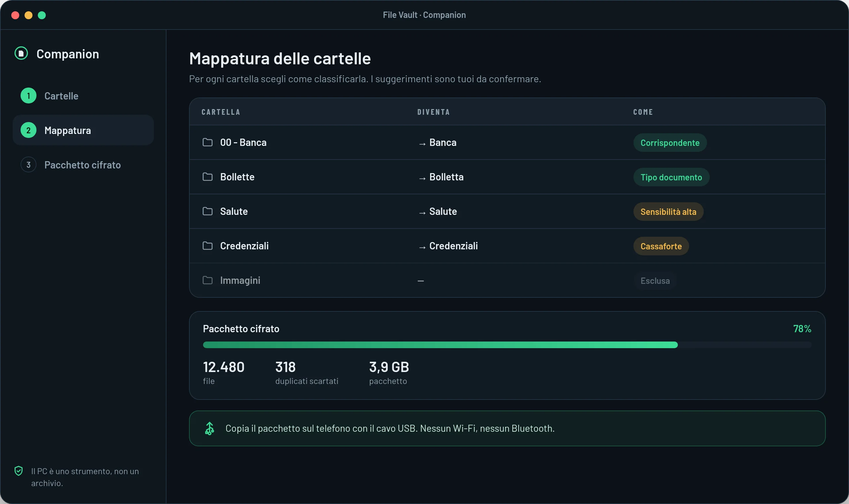Click the Companion logo icon
Viewport: 849px width, 504px height.
(21, 53)
